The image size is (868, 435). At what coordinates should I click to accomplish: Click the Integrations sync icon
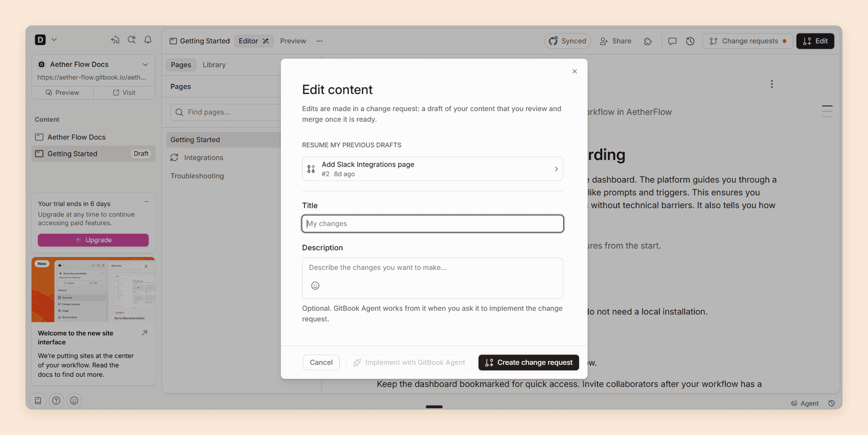pos(174,157)
